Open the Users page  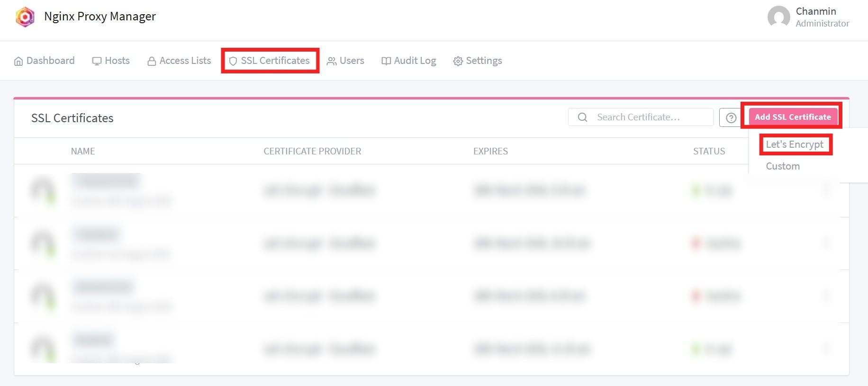(345, 61)
